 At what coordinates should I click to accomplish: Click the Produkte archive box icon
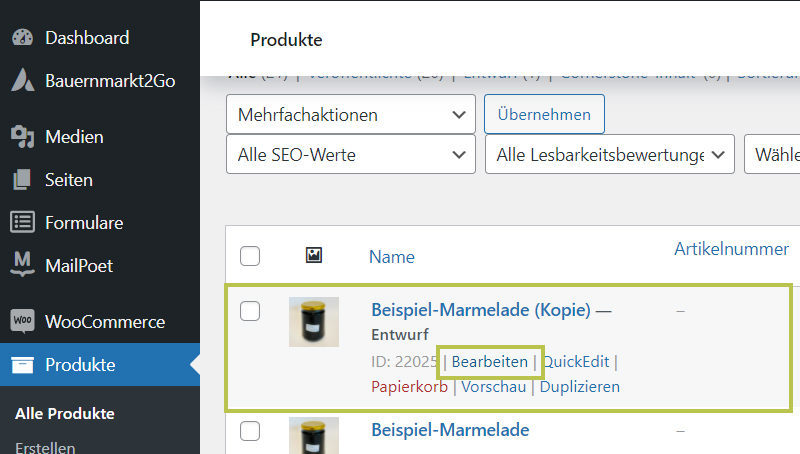point(22,365)
